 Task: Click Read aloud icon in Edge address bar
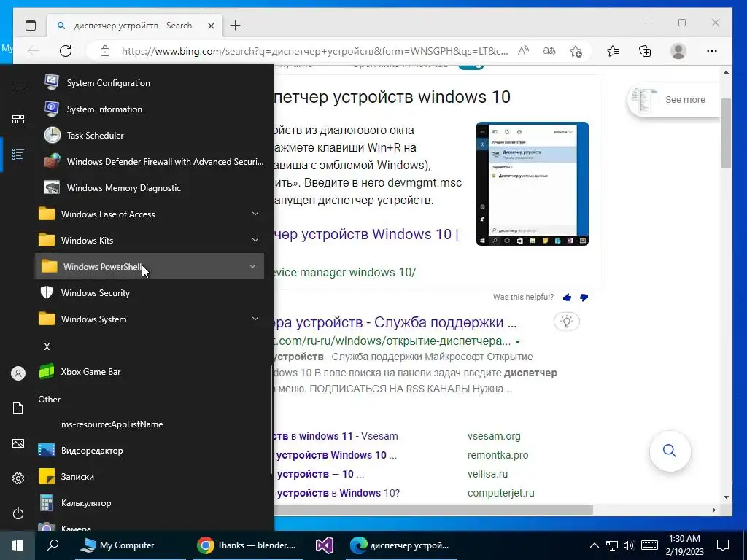pyautogui.click(x=523, y=51)
